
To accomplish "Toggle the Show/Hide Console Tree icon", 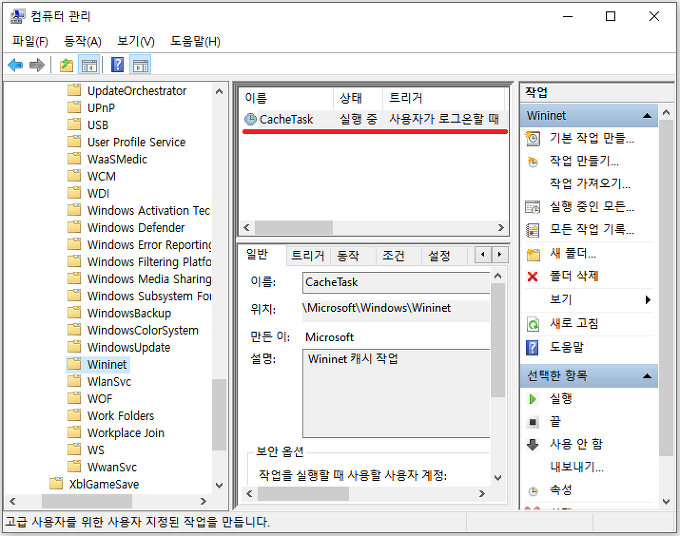I will pos(89,65).
